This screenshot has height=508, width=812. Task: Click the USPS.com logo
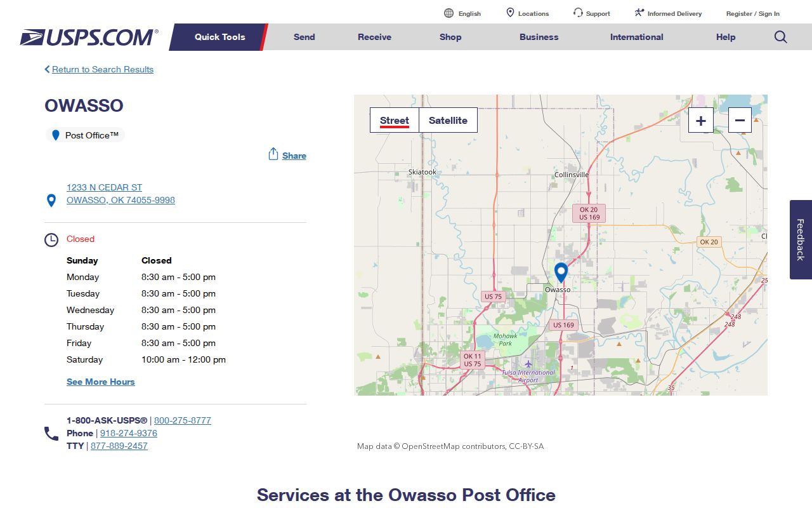tap(89, 37)
